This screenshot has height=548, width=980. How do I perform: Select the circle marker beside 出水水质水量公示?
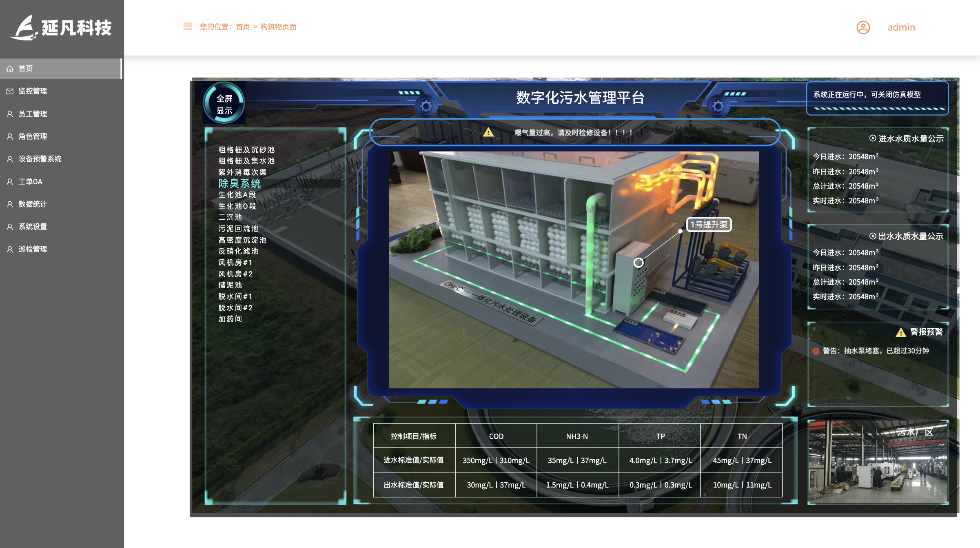click(872, 236)
